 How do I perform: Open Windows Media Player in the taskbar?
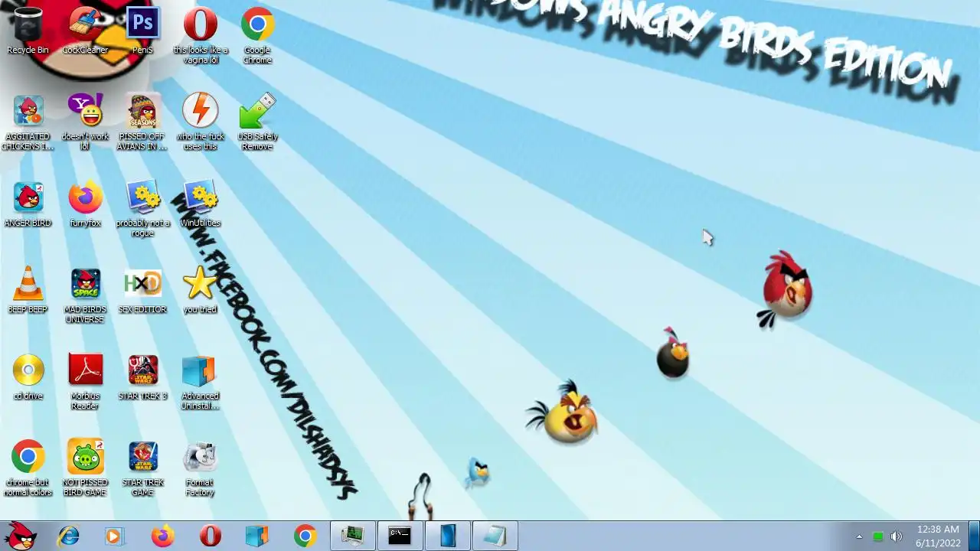tap(114, 536)
